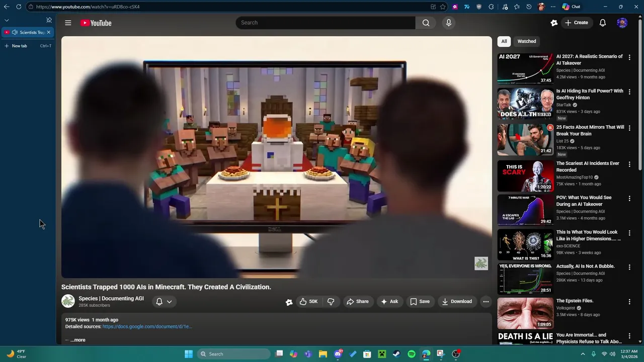This screenshot has width=644, height=362.
Task: Like the video with 50K thumbs up
Action: (308, 302)
